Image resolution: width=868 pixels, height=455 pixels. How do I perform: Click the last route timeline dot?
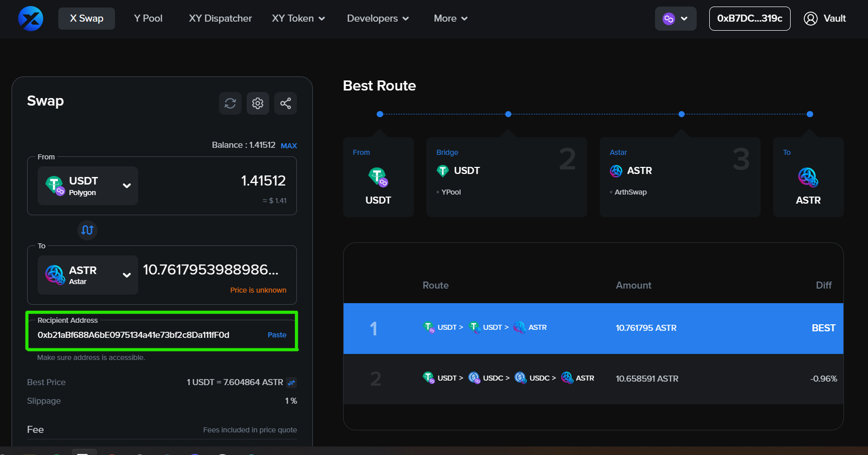point(810,114)
